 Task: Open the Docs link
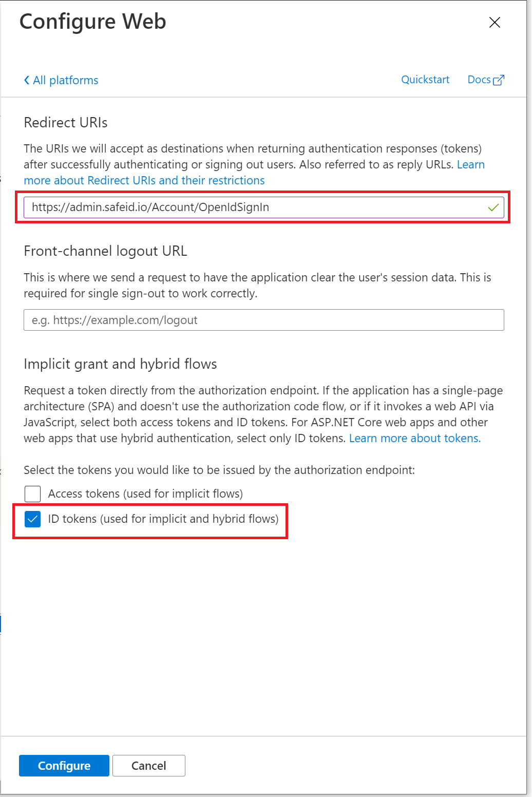point(479,80)
